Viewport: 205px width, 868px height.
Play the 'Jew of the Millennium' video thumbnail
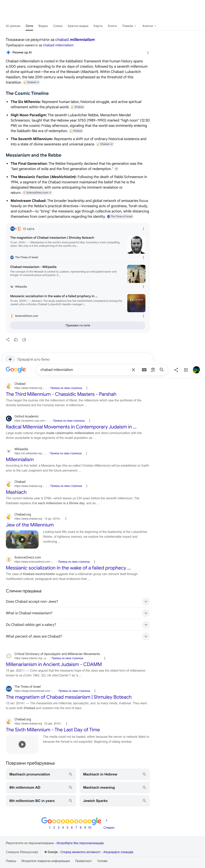[22, 539]
